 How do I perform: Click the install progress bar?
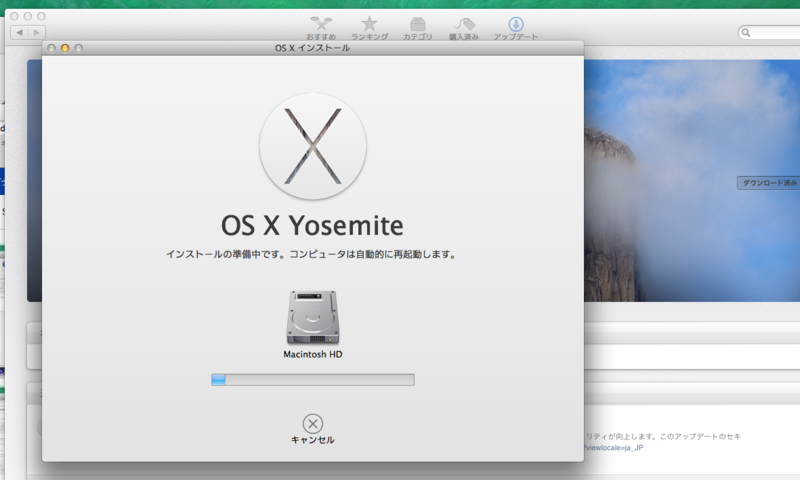313,380
